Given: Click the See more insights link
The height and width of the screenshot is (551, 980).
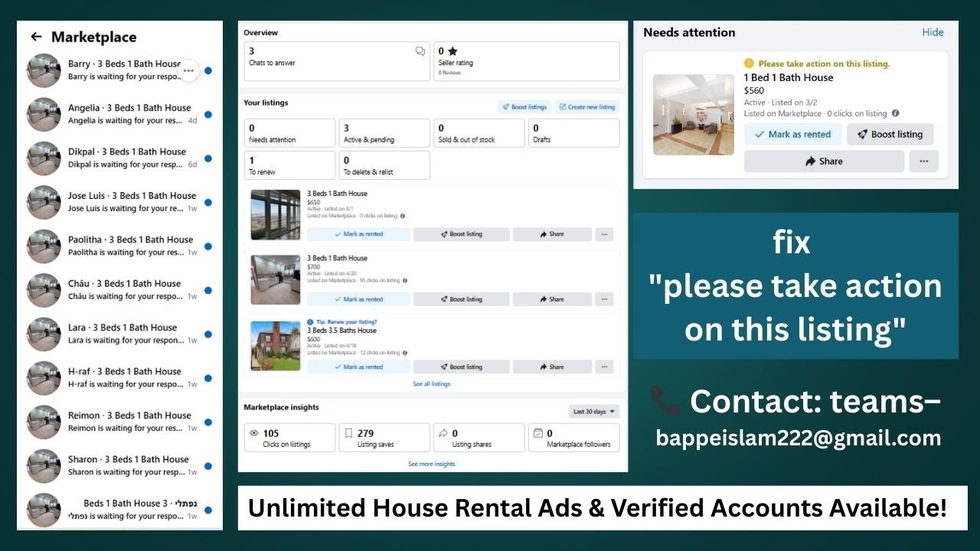Looking at the screenshot, I should [x=432, y=464].
